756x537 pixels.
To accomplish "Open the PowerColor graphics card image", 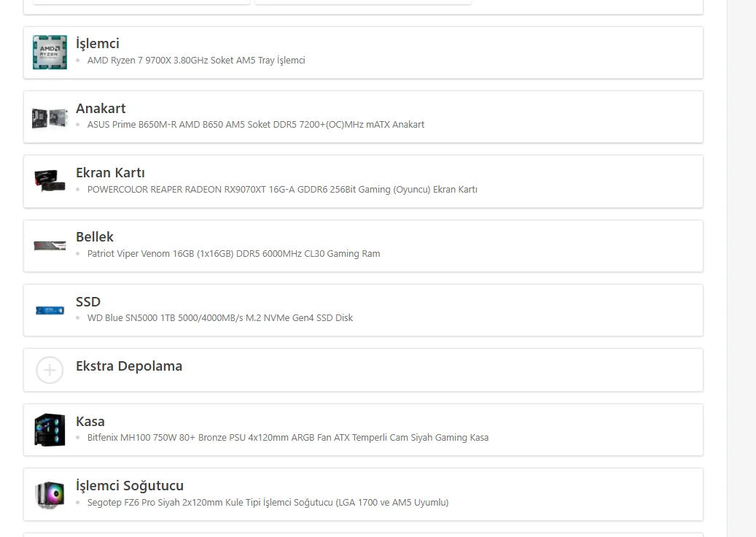I will pos(50,181).
